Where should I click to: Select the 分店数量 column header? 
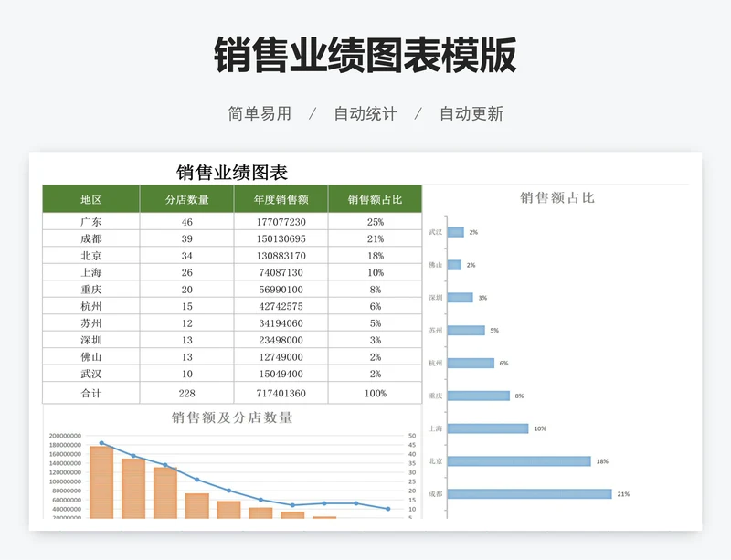coord(186,199)
